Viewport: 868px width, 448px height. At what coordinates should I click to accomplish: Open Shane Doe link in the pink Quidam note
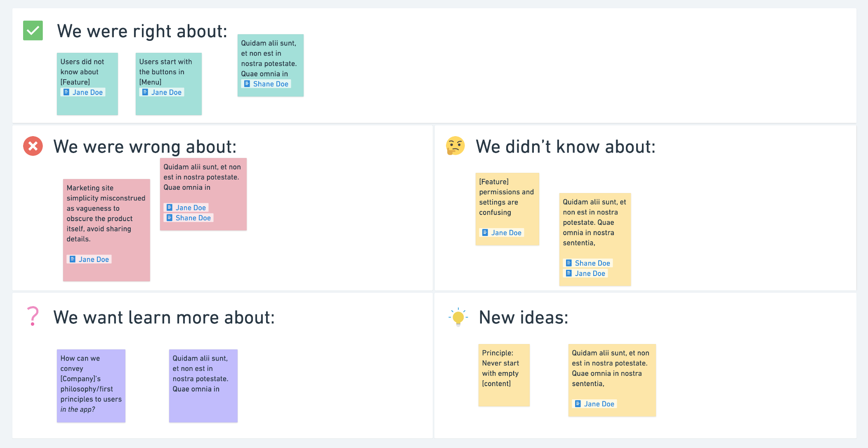(x=193, y=218)
